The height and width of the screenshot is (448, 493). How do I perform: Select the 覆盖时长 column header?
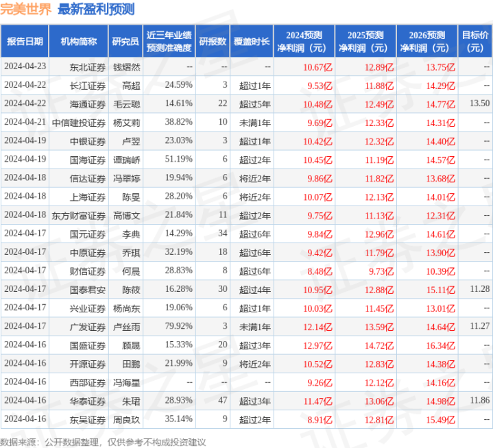tap(252, 42)
